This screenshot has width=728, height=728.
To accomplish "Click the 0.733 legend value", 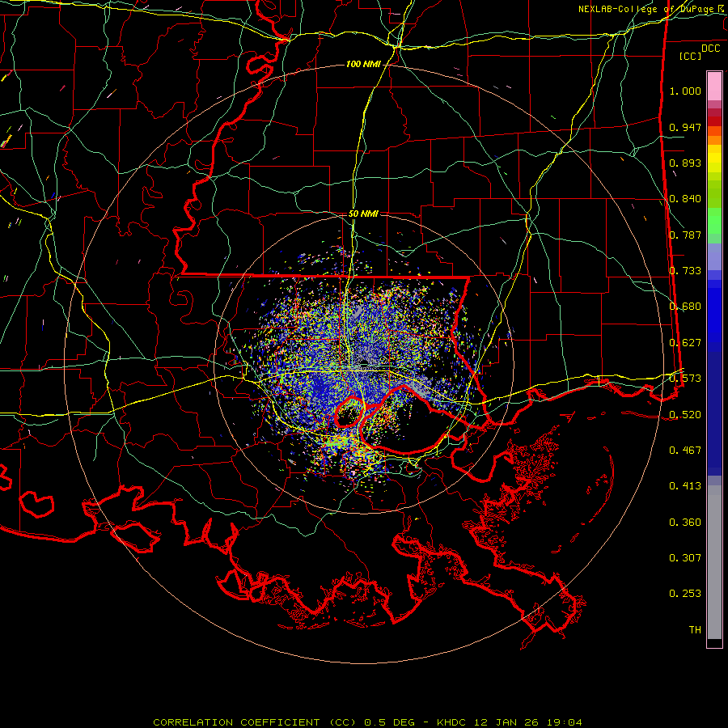I will (685, 271).
